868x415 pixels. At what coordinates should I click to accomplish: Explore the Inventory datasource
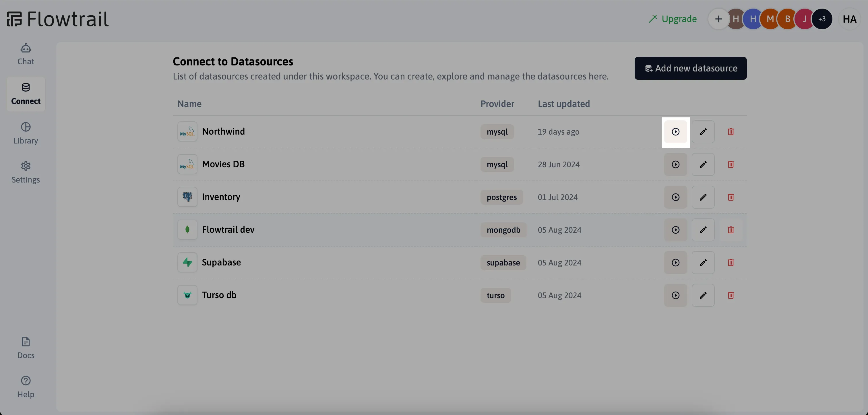(x=675, y=197)
